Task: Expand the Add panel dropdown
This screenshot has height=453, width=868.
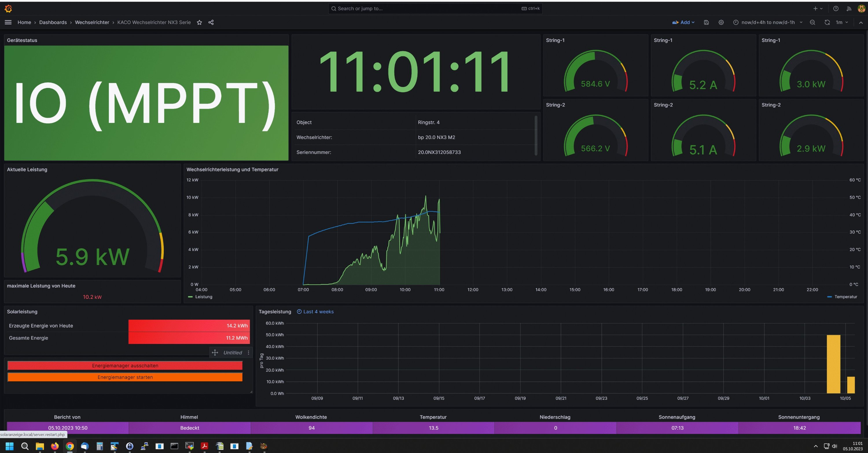Action: pos(683,22)
